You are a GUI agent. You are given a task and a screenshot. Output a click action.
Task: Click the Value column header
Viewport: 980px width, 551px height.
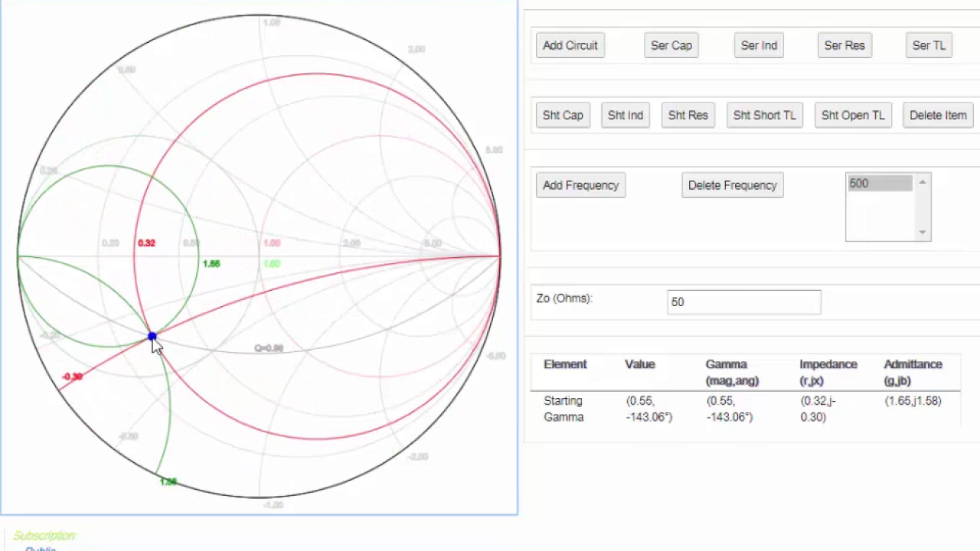tap(639, 364)
